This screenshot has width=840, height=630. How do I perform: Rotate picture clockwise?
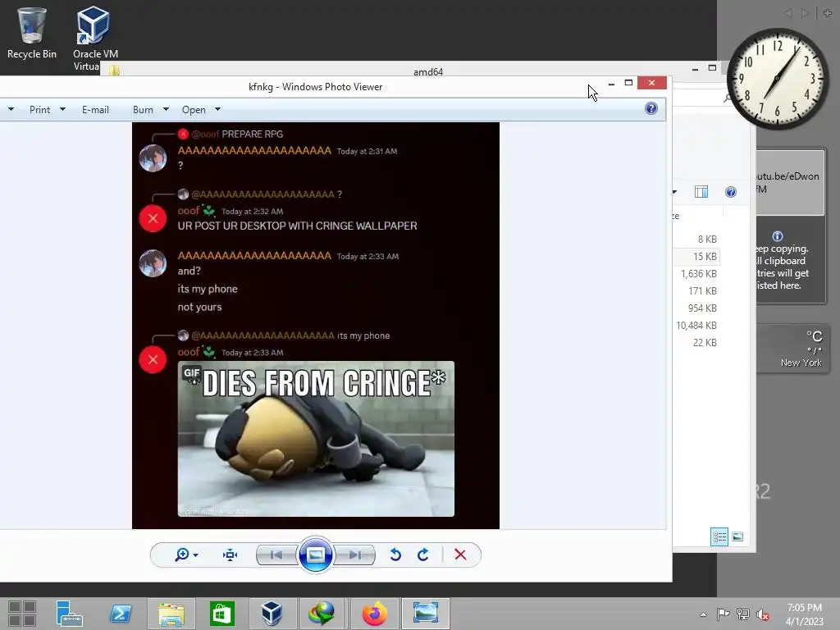(x=422, y=555)
